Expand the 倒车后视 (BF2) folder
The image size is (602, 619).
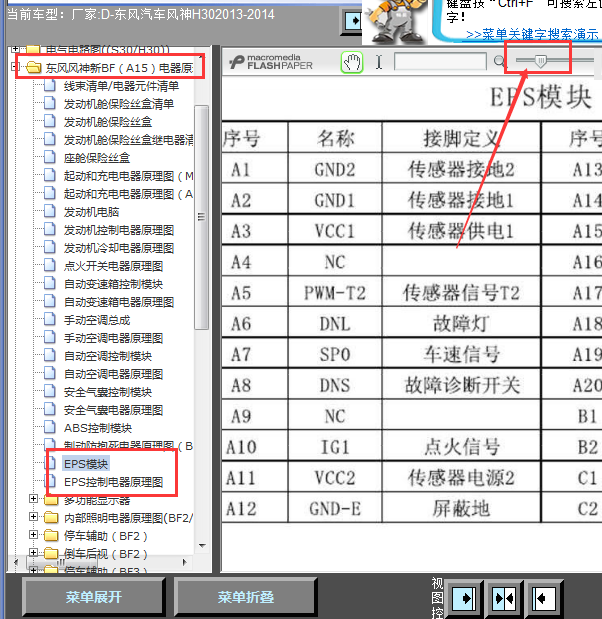[x=34, y=553]
